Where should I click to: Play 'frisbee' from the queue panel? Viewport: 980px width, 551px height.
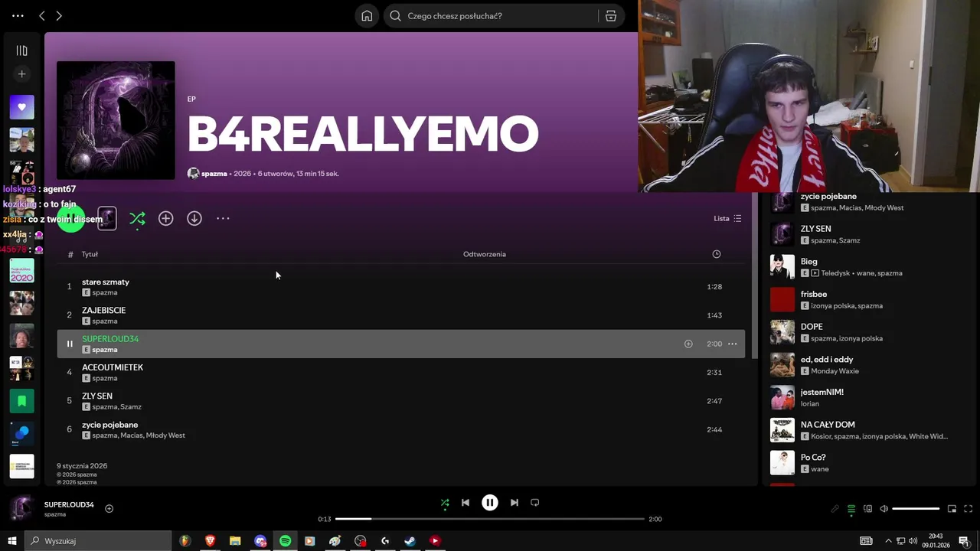pyautogui.click(x=782, y=300)
